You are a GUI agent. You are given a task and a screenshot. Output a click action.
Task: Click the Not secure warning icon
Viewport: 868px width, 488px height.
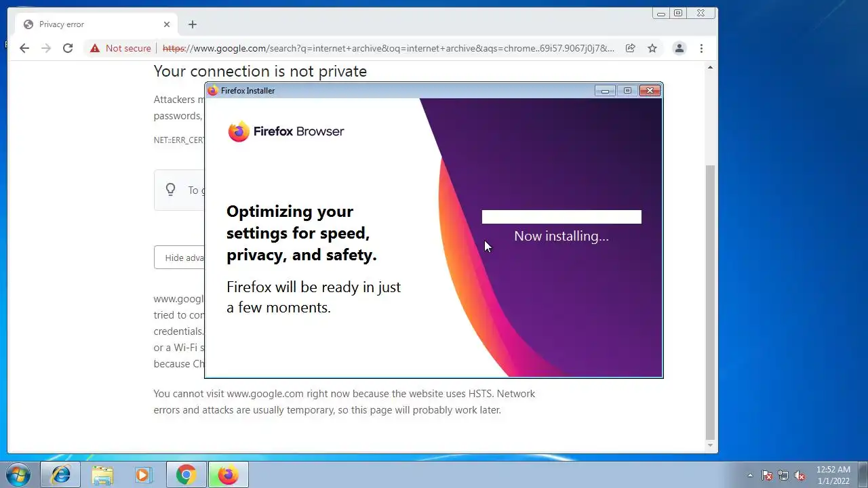95,48
